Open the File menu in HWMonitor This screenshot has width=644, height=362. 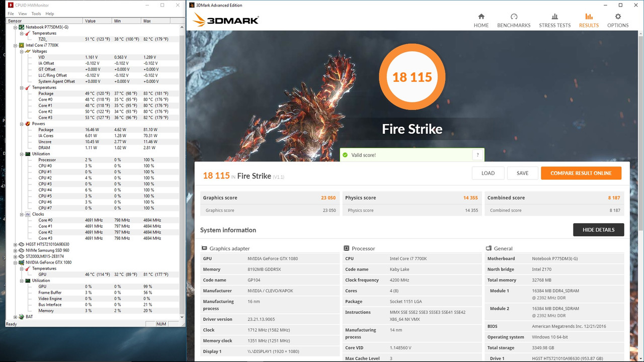pos(11,14)
